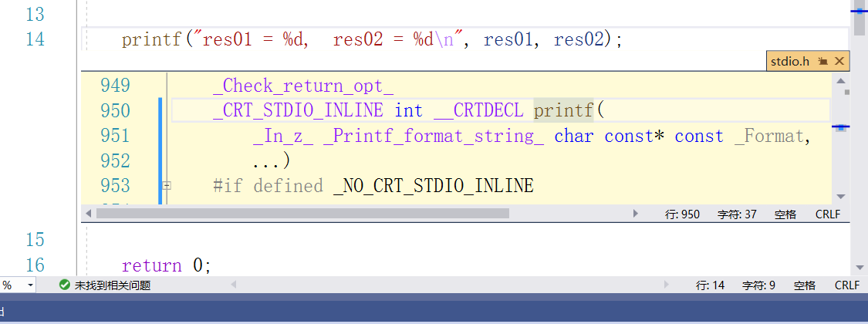
Task: Click _CRT_STDIO_INLINE on line 950
Action: coord(298,111)
